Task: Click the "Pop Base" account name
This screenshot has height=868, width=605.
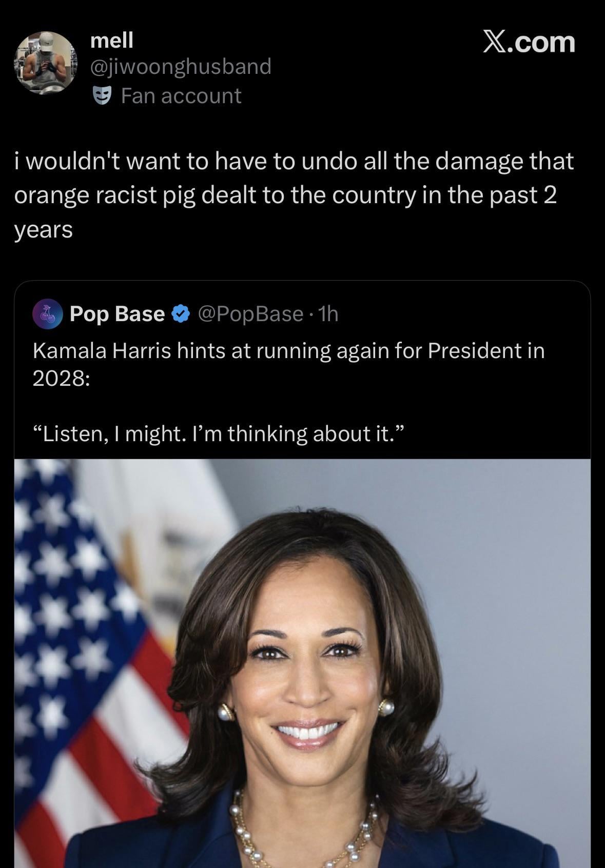Action: pyautogui.click(x=117, y=314)
